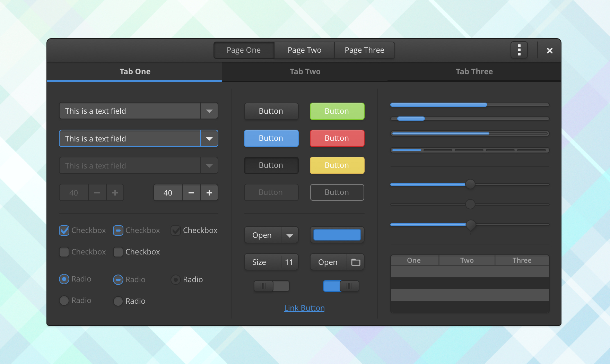Click the plus of the dimmed 40 spinner
Viewport: 610px width, 364px height.
coord(115,193)
